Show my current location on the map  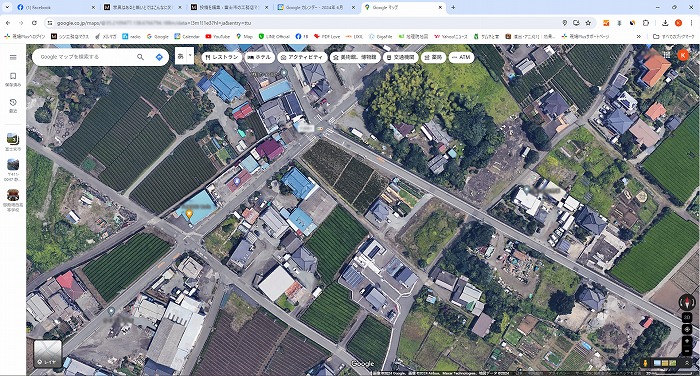pos(687,330)
